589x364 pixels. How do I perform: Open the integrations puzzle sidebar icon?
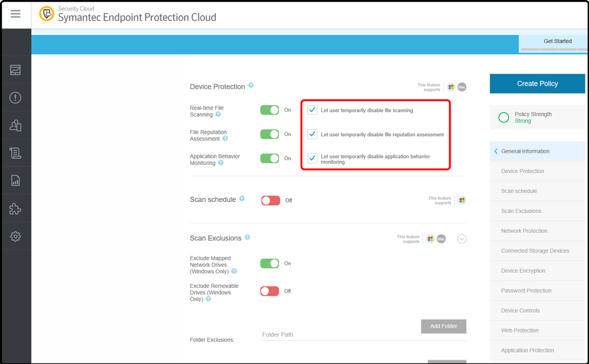pyautogui.click(x=15, y=209)
